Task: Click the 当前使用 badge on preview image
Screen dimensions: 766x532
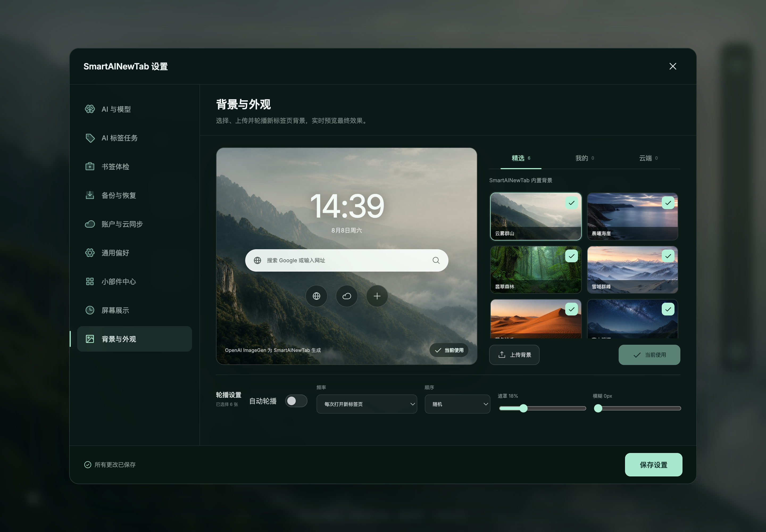Action: (449, 350)
